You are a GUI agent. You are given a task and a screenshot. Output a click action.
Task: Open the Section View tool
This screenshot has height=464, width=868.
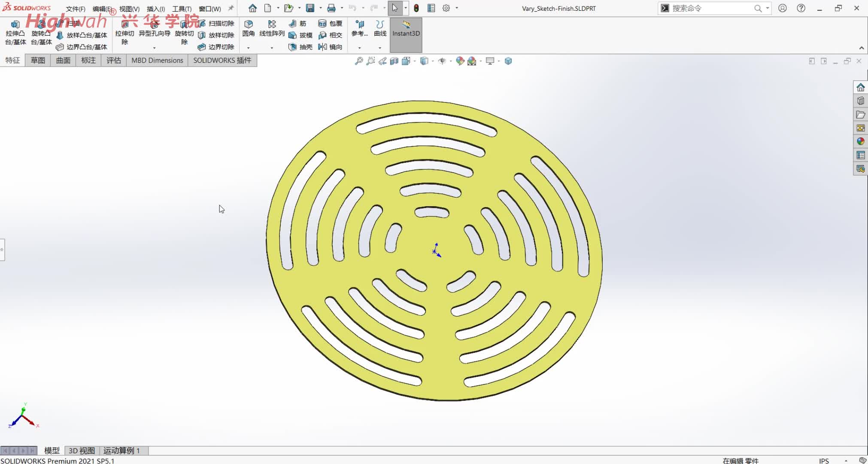(394, 61)
